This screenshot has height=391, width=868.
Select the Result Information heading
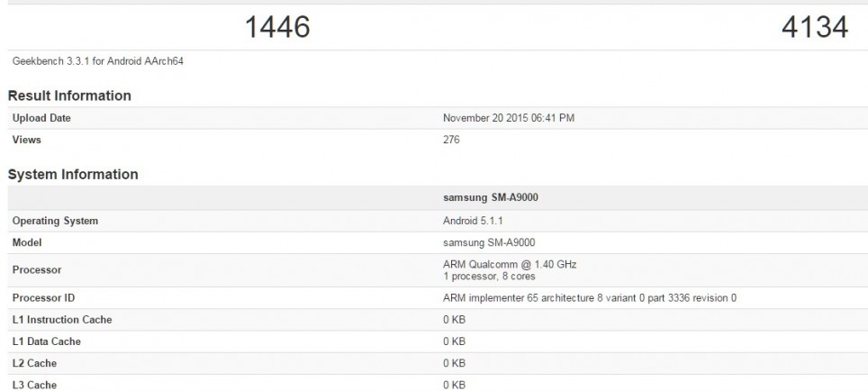[x=69, y=95]
